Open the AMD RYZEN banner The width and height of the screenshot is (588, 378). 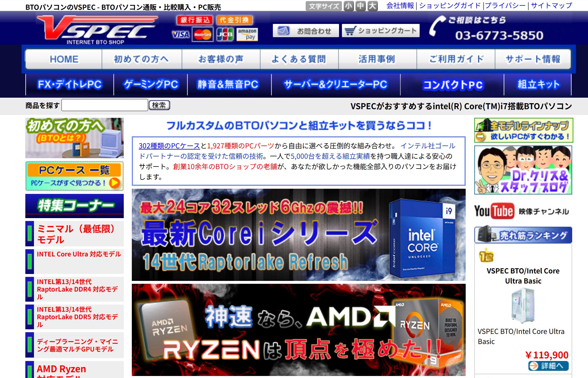[298, 330]
